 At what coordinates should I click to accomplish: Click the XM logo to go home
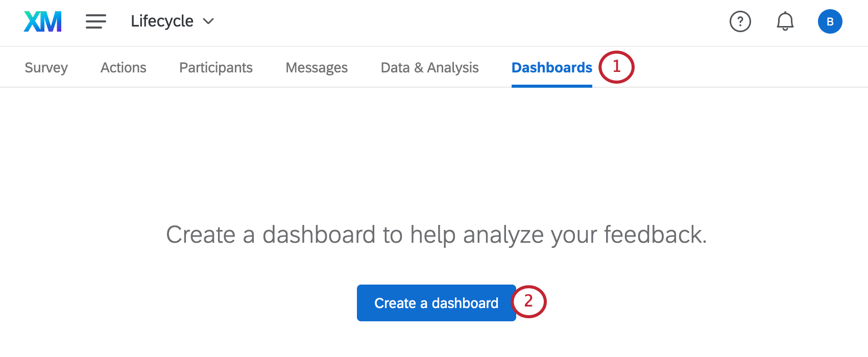pos(42,21)
